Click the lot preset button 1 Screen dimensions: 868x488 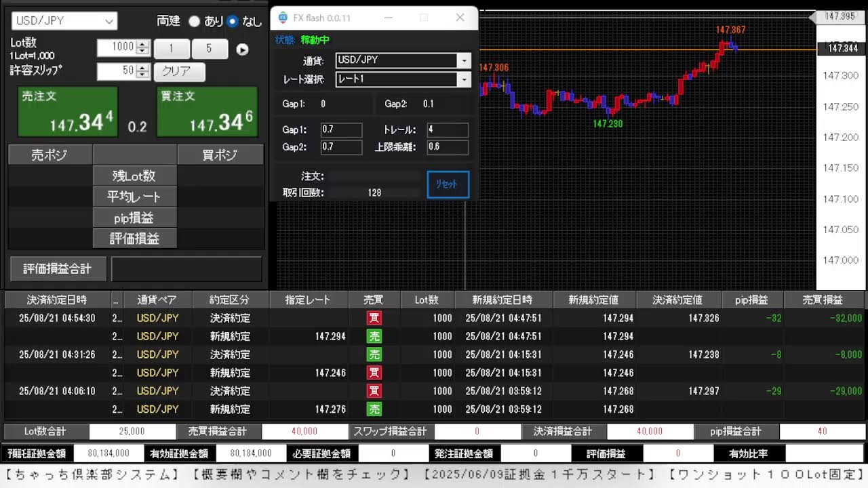point(172,48)
